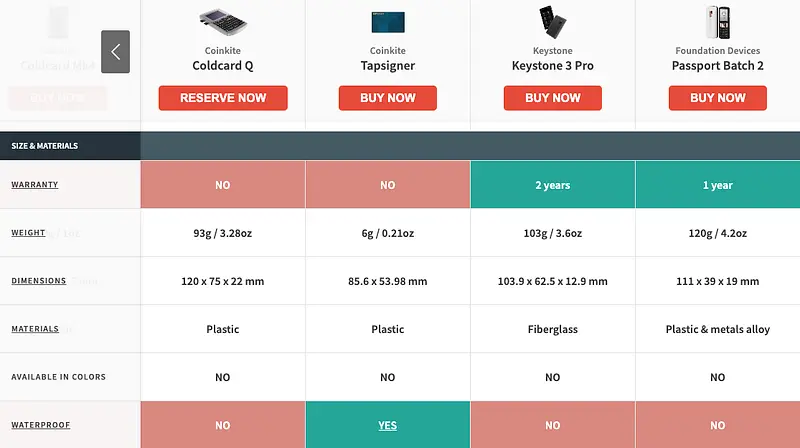Image resolution: width=800 pixels, height=448 pixels.
Task: Click the Materials row label
Action: point(35,329)
